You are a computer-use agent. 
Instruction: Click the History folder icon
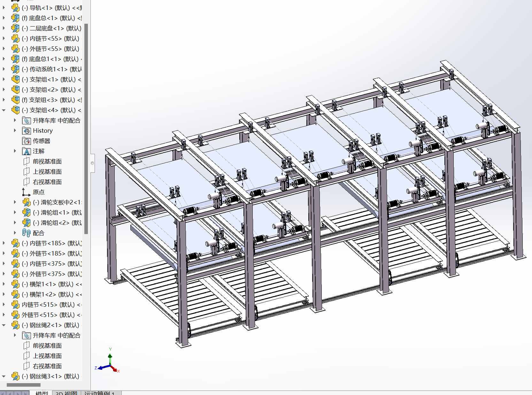pyautogui.click(x=27, y=131)
